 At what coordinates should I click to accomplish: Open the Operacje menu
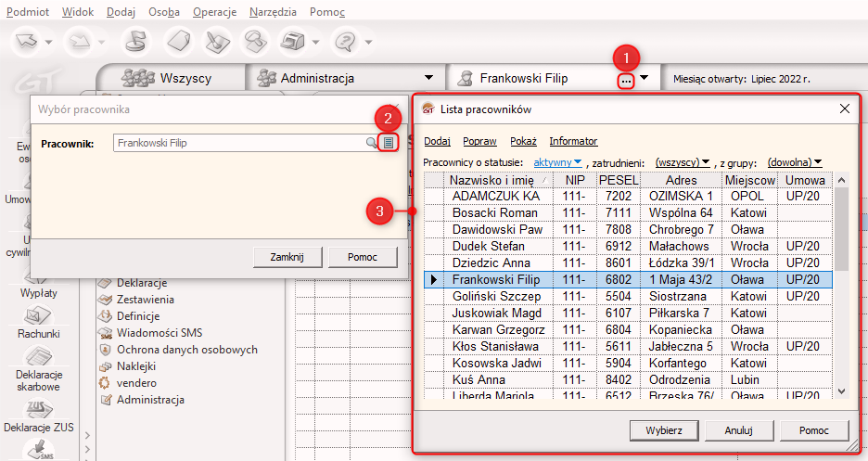click(x=215, y=12)
